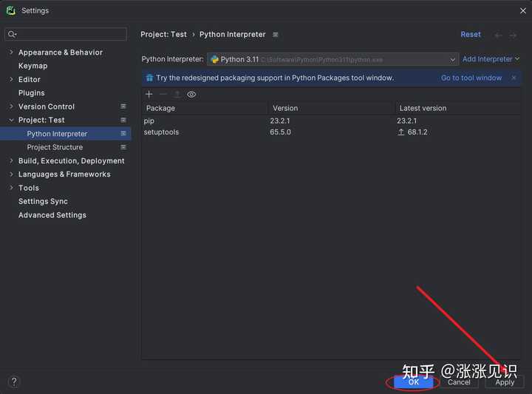Click setuptools version 65.5.0 cell

point(280,132)
